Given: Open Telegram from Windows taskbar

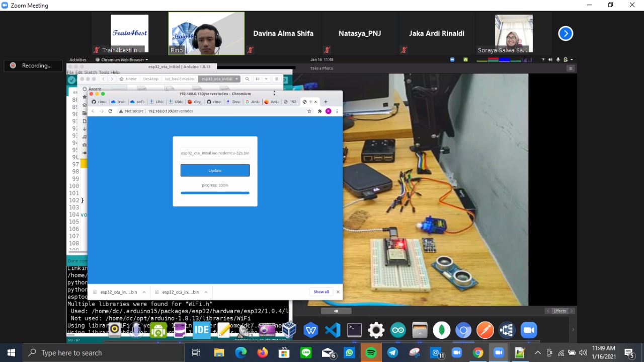Looking at the screenshot, I should pyautogui.click(x=392, y=353).
